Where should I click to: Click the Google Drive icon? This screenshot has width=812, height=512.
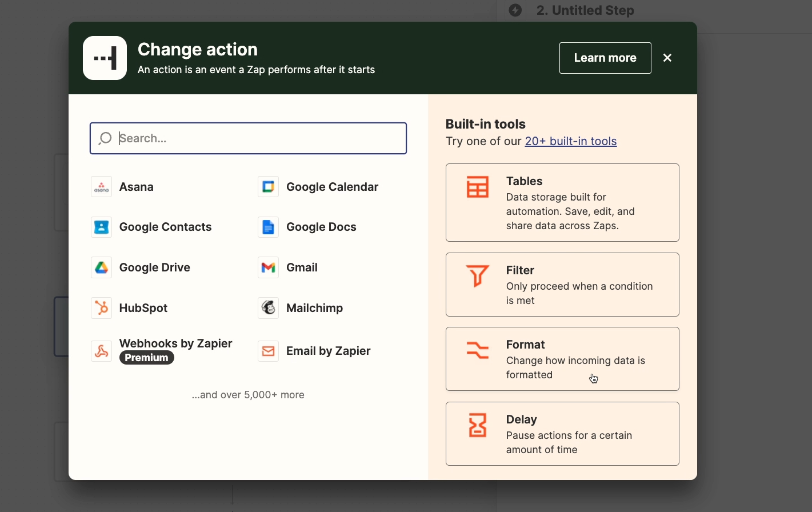101,267
